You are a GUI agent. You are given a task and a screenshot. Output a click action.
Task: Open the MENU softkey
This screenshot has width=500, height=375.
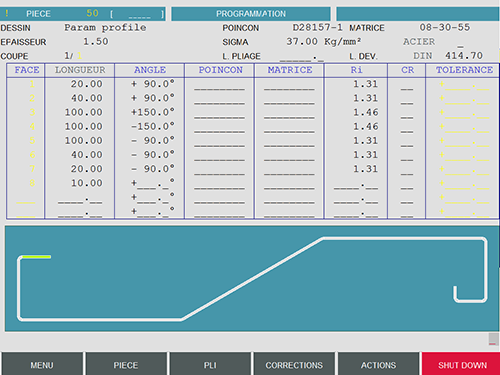[42, 365]
